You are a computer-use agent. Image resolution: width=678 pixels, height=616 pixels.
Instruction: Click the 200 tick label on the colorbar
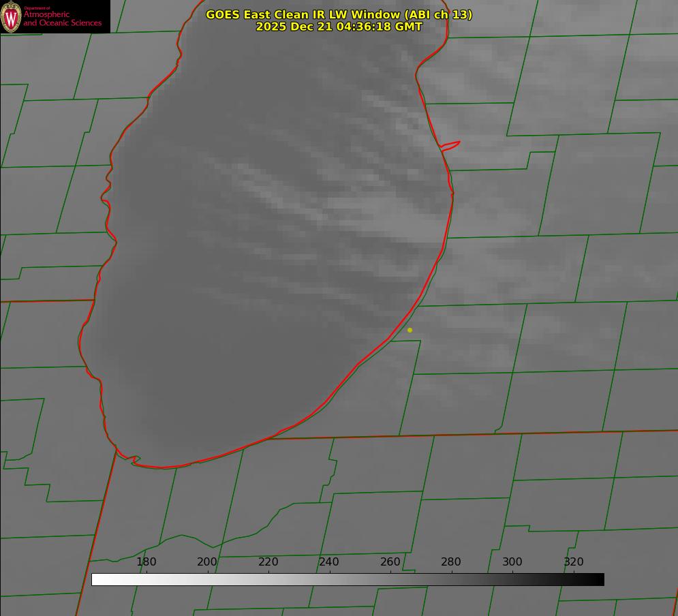point(207,561)
